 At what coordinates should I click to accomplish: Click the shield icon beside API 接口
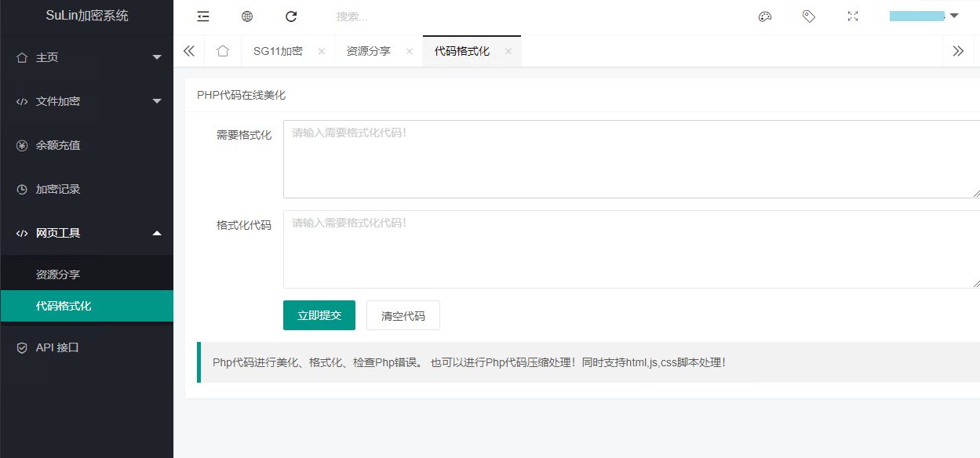tap(22, 347)
